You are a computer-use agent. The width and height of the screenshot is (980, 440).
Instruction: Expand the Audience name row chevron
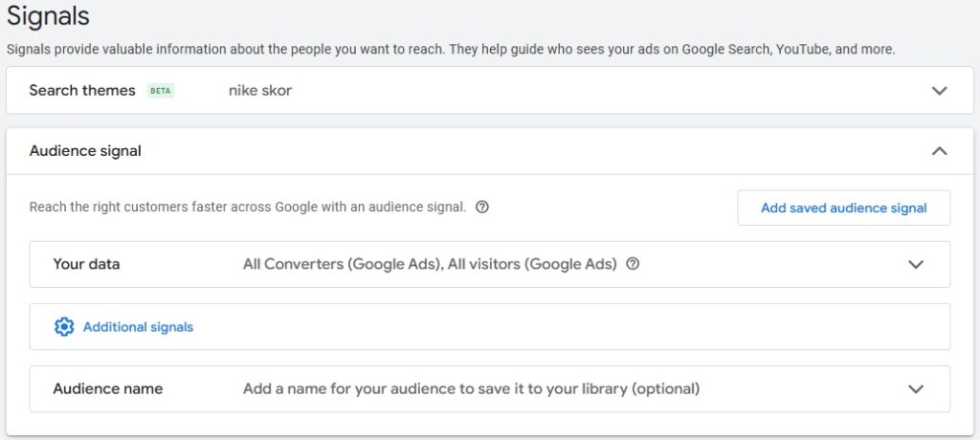pos(916,388)
